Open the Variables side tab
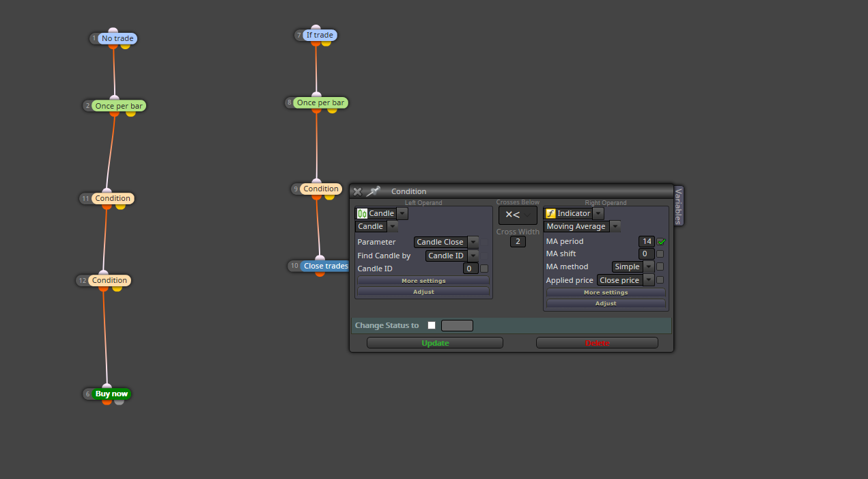This screenshot has height=479, width=868. [x=678, y=205]
